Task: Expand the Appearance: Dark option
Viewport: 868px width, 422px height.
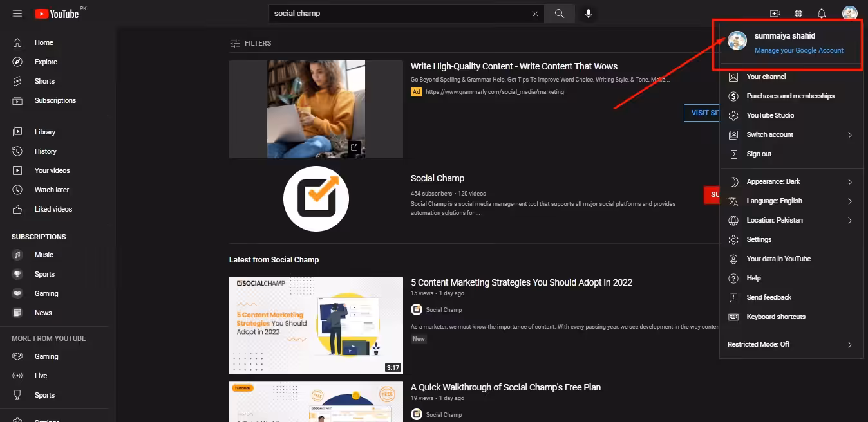Action: click(791, 181)
